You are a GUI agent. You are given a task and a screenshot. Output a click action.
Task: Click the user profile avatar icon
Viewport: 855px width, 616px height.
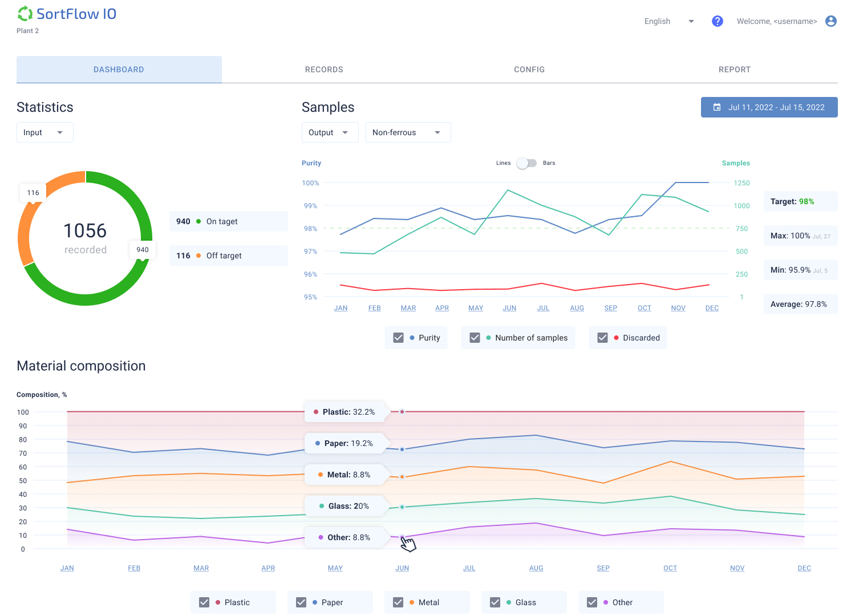click(x=830, y=21)
